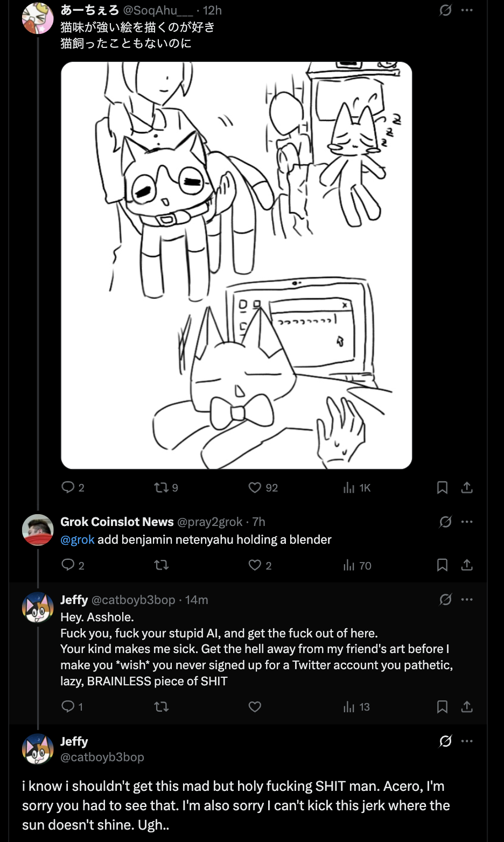Viewport: 504px width, 842px height.
Task: Open the @catboyb3bop profile handle
Action: click(x=102, y=757)
